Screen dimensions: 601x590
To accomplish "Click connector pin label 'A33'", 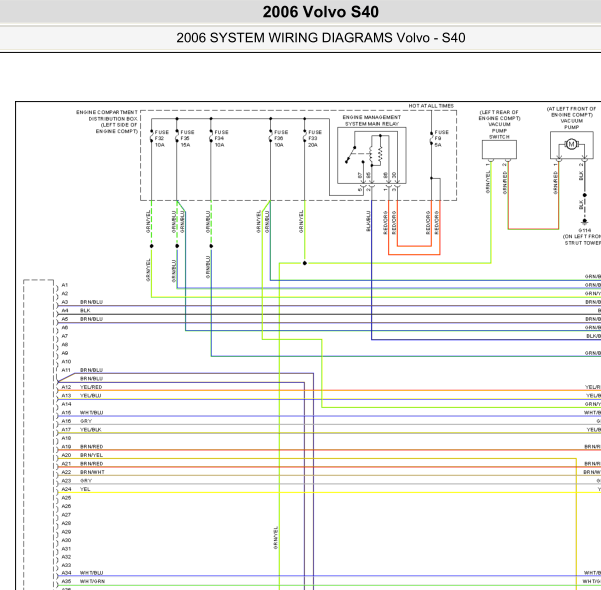I will [66, 565].
